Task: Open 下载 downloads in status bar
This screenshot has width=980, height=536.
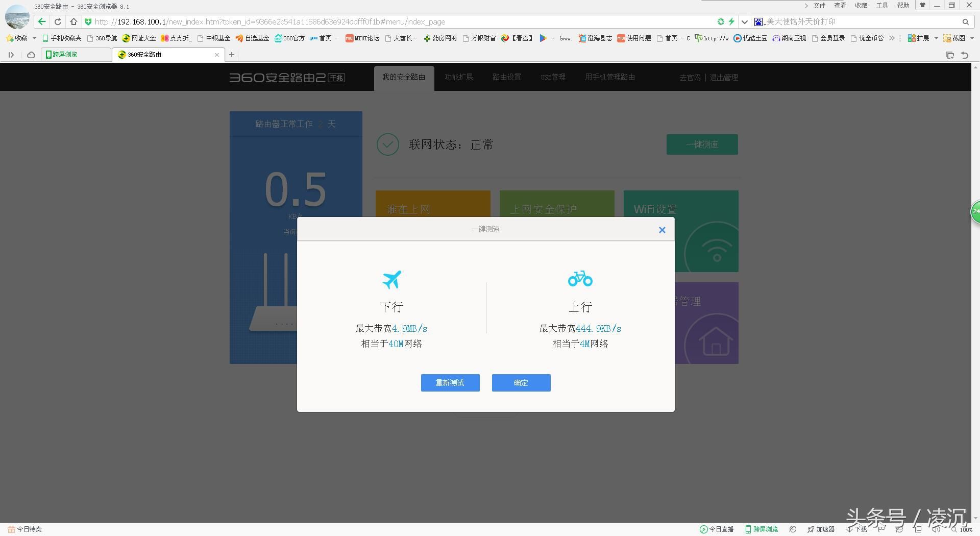Action: tap(857, 529)
